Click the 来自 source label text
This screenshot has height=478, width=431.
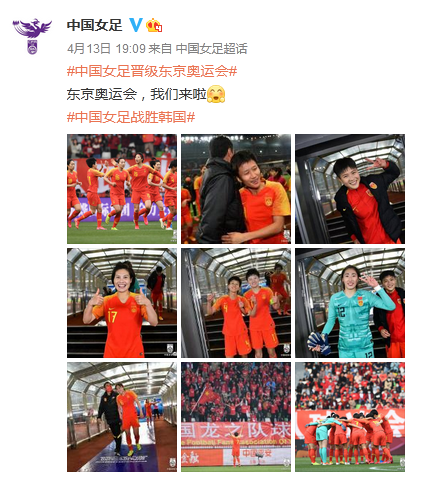pyautogui.click(x=160, y=49)
